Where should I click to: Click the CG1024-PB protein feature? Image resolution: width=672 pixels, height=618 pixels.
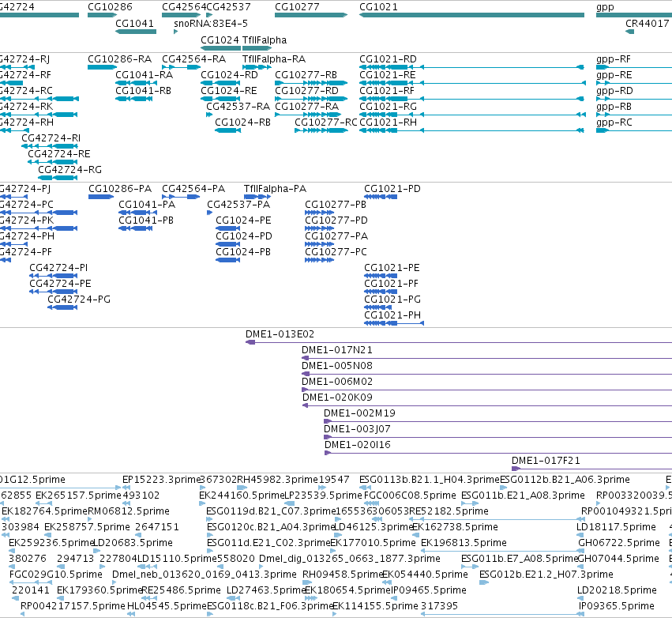[x=228, y=260]
